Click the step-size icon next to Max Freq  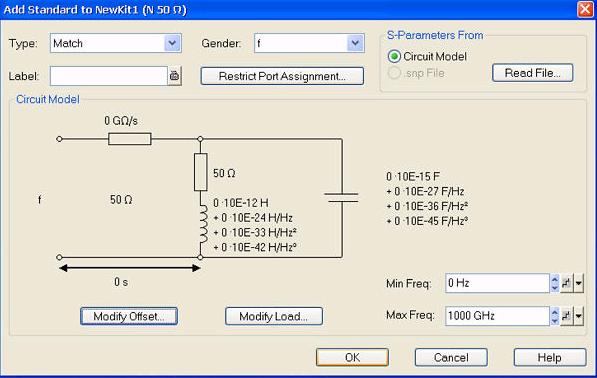click(567, 316)
